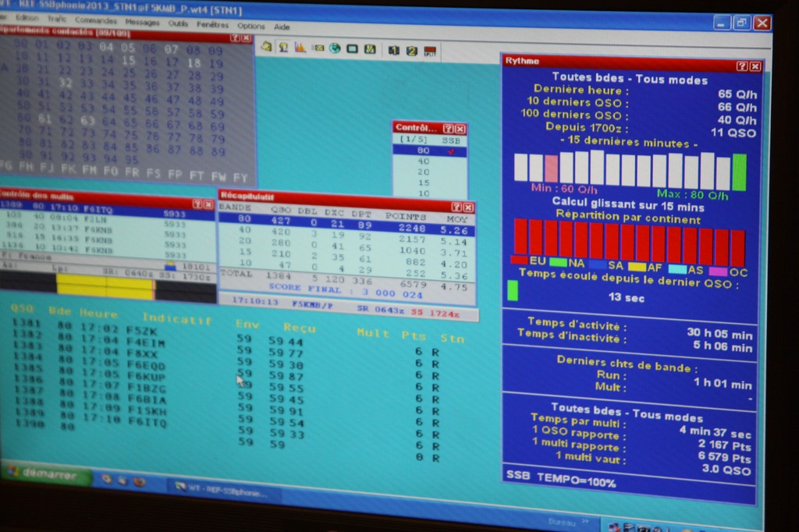Click the help icon on Rythme window
The image size is (799, 532).
coord(742,66)
